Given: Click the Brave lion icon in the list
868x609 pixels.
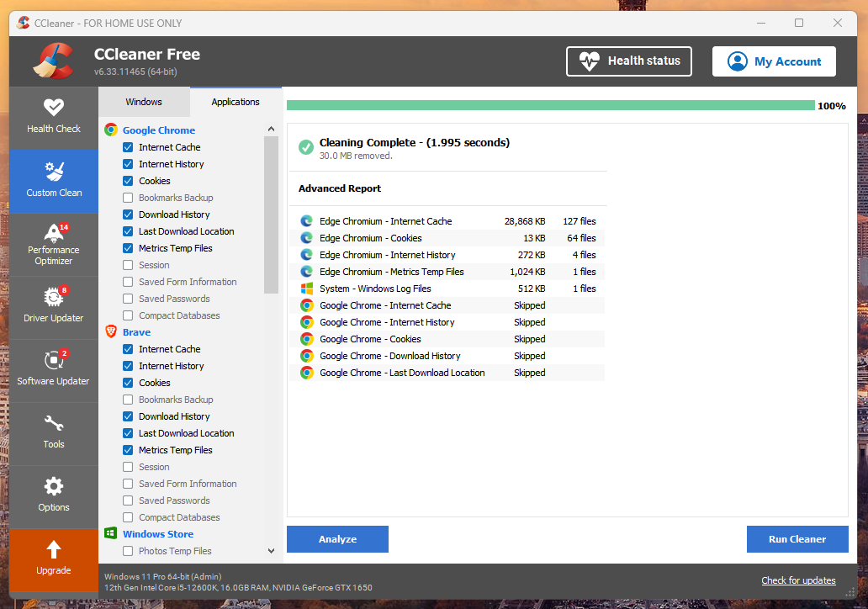Looking at the screenshot, I should [111, 331].
